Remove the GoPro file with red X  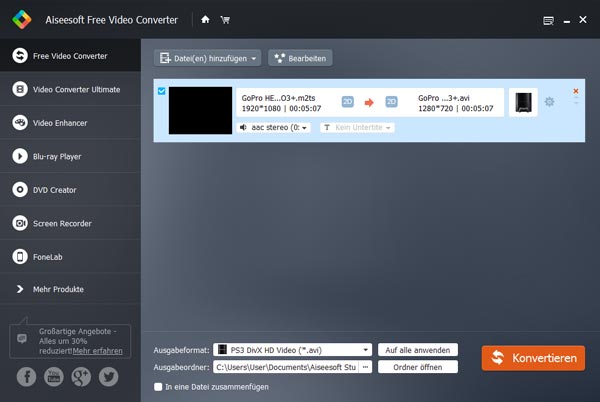pyautogui.click(x=575, y=92)
